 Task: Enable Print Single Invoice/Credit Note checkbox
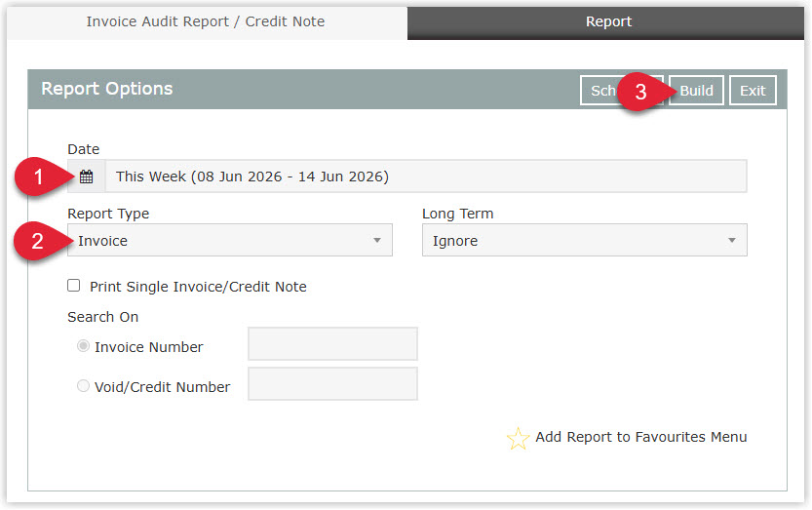click(x=73, y=286)
